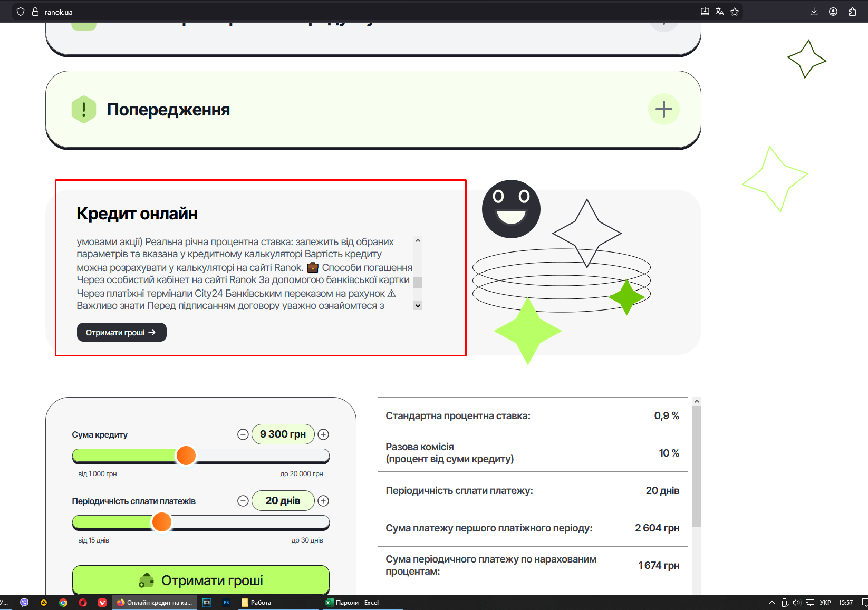The height and width of the screenshot is (610, 868).
Task: Expand the Попередження section with plus button
Action: point(663,109)
